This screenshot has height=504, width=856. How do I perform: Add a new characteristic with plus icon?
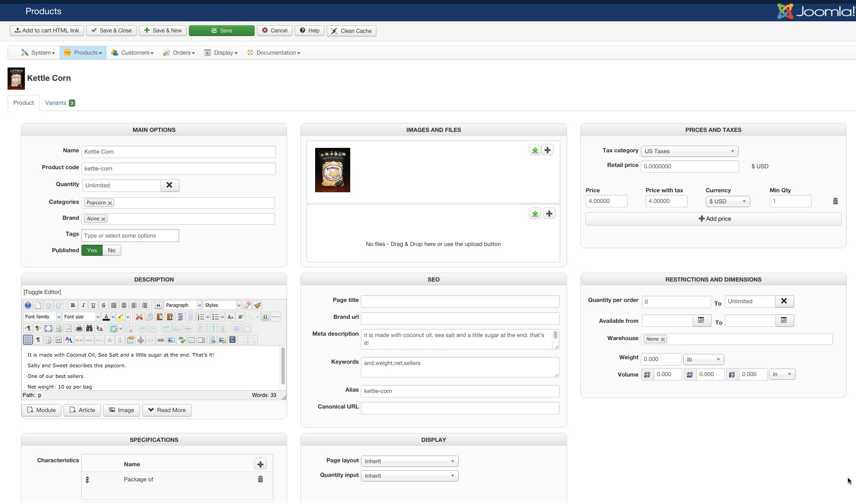(x=260, y=464)
